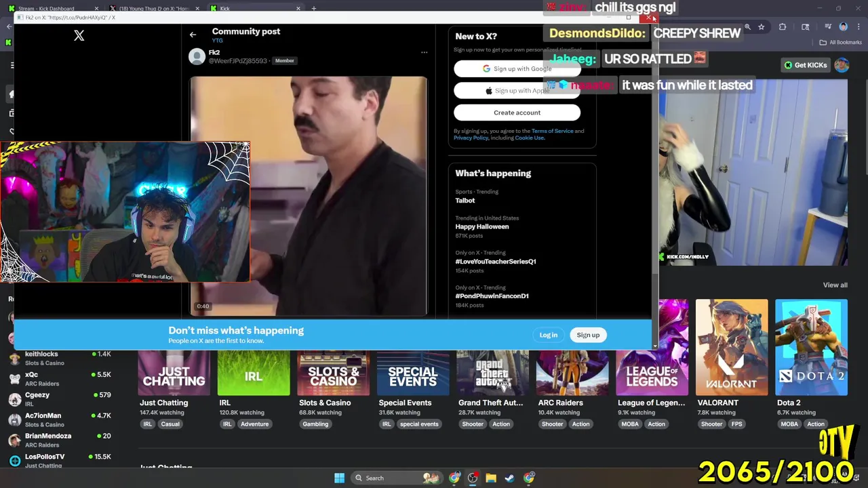Open the Just Chatting category card
868x488 pixels.
click(174, 373)
